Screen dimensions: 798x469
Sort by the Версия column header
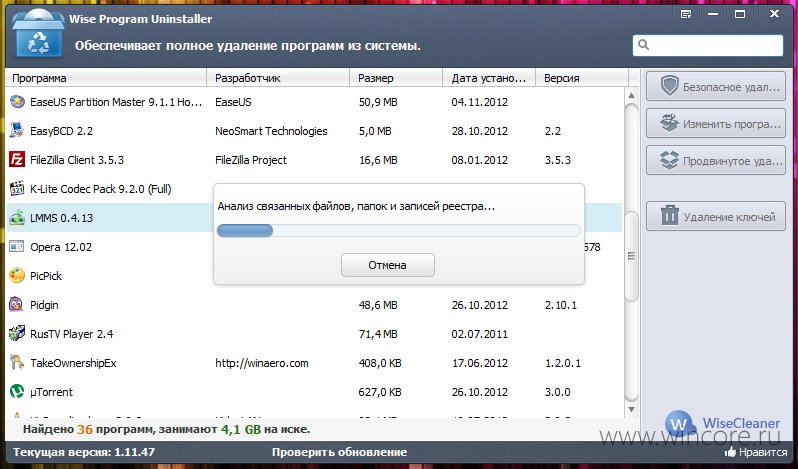click(582, 78)
